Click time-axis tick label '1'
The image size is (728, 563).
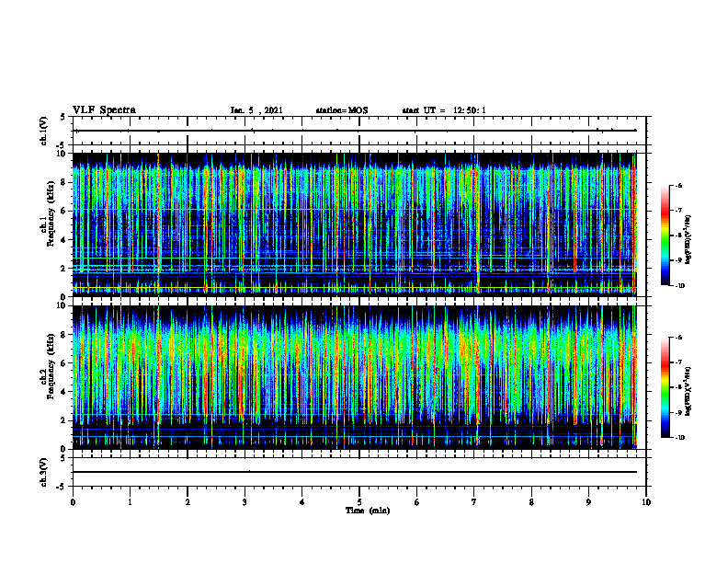coord(130,502)
